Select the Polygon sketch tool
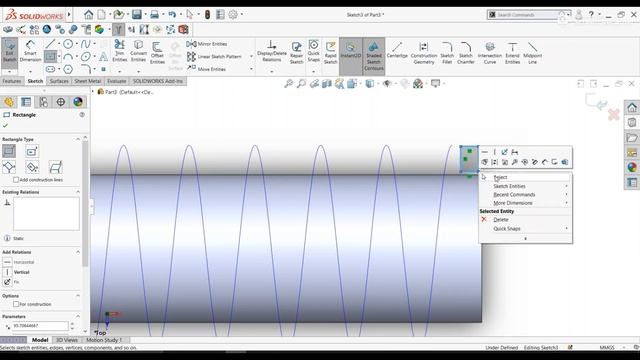Screen dimensions: 640x360 coord(68,69)
